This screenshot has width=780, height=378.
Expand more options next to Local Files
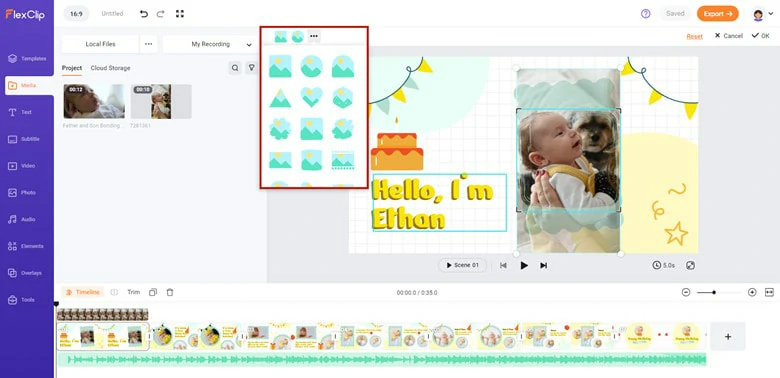pos(148,44)
